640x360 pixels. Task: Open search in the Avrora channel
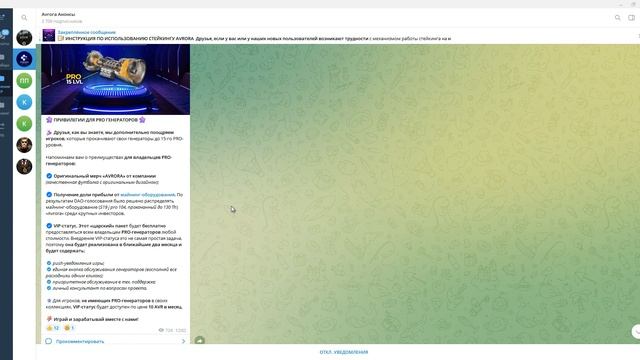[x=618, y=18]
